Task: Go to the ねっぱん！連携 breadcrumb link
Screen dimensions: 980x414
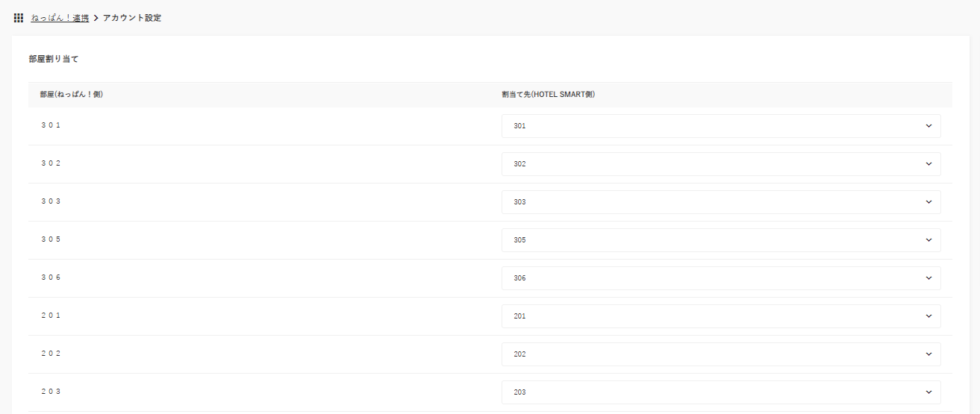Action: tap(60, 18)
